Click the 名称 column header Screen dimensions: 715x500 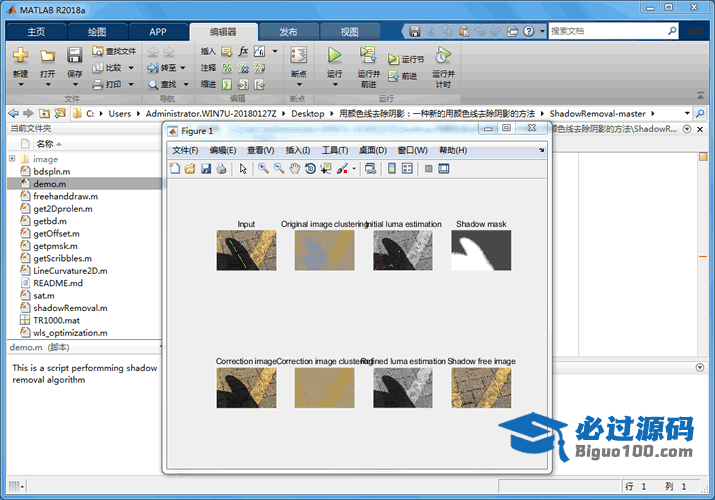[45, 144]
